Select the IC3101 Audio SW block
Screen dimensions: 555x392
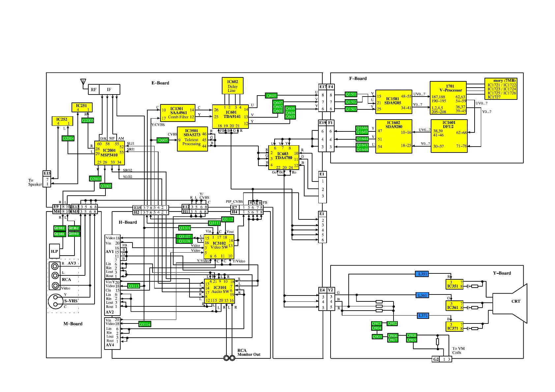219,291
